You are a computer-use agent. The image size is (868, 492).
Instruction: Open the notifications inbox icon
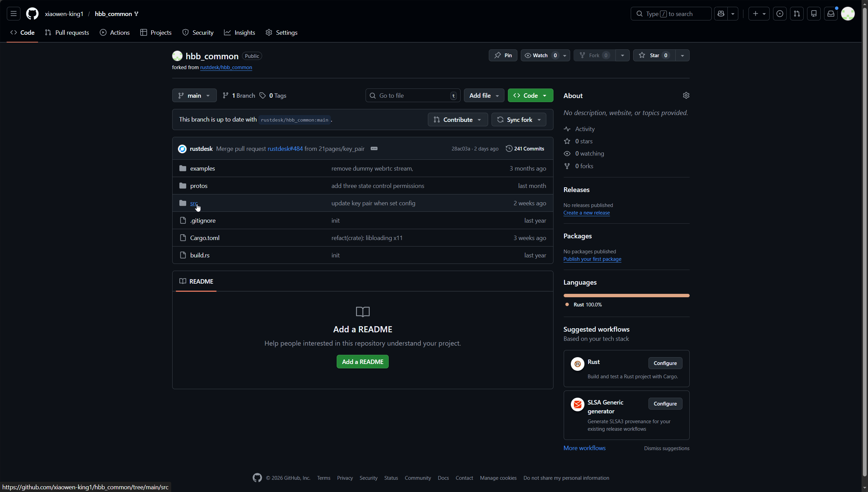coord(831,14)
